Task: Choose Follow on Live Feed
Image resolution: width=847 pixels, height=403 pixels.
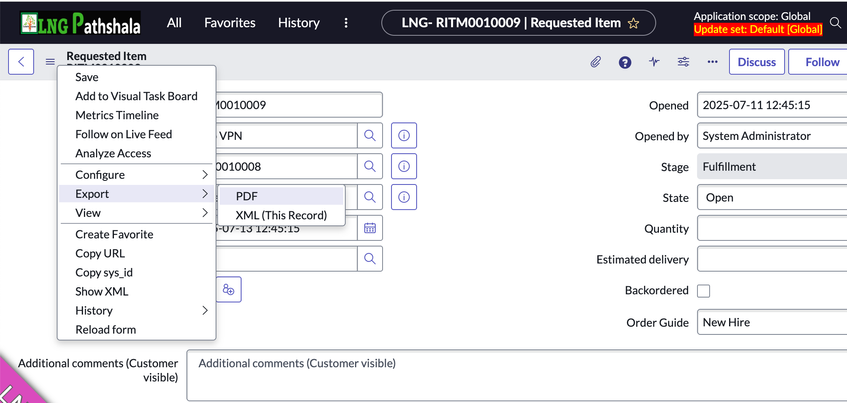Action: [x=137, y=134]
